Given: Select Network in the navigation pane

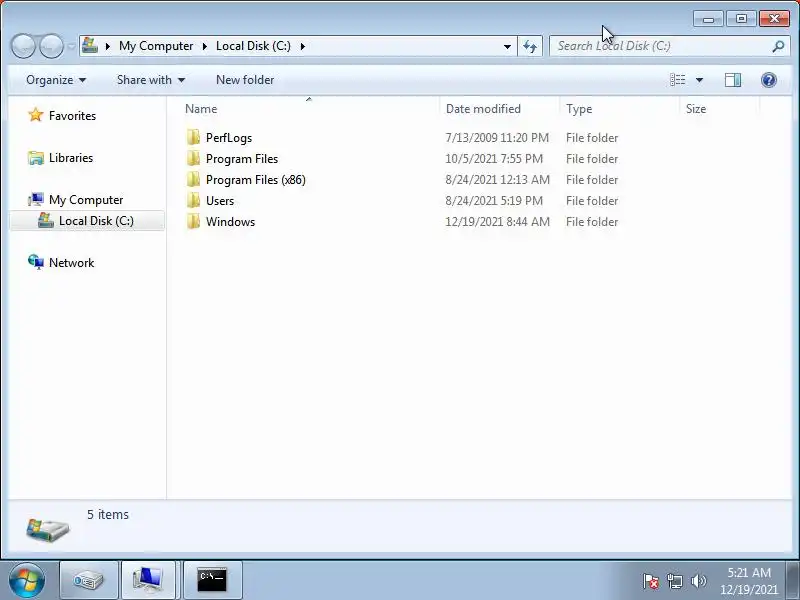Looking at the screenshot, I should pyautogui.click(x=71, y=263).
